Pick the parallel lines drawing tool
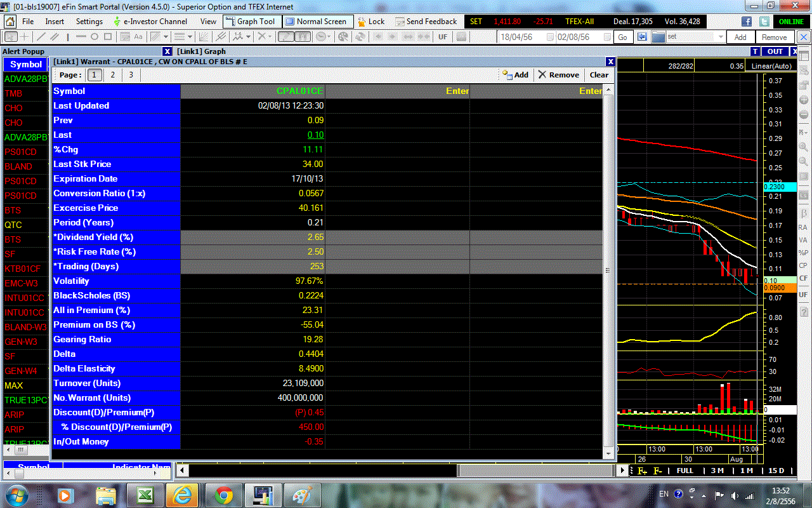This screenshot has width=812, height=508. pyautogui.click(x=55, y=37)
